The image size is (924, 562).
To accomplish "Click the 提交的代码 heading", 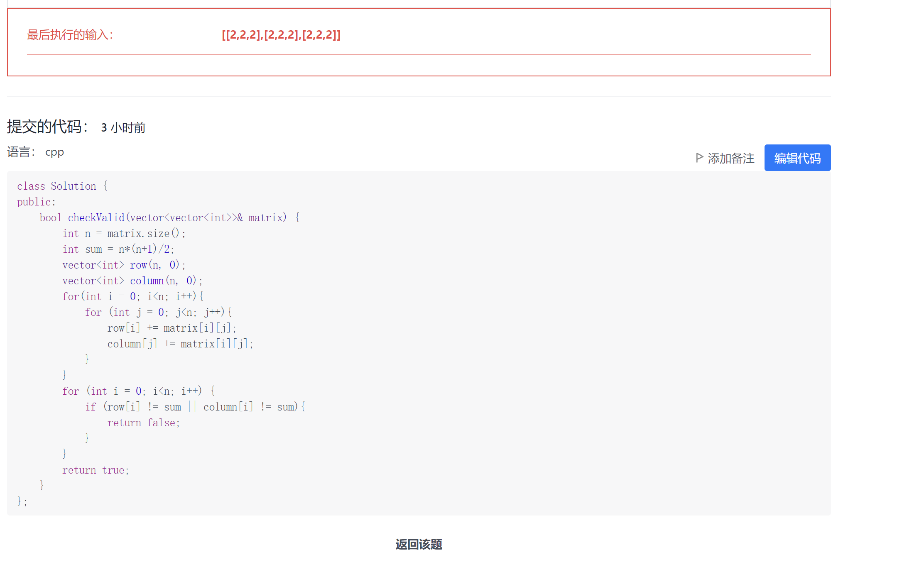I will pyautogui.click(x=47, y=127).
